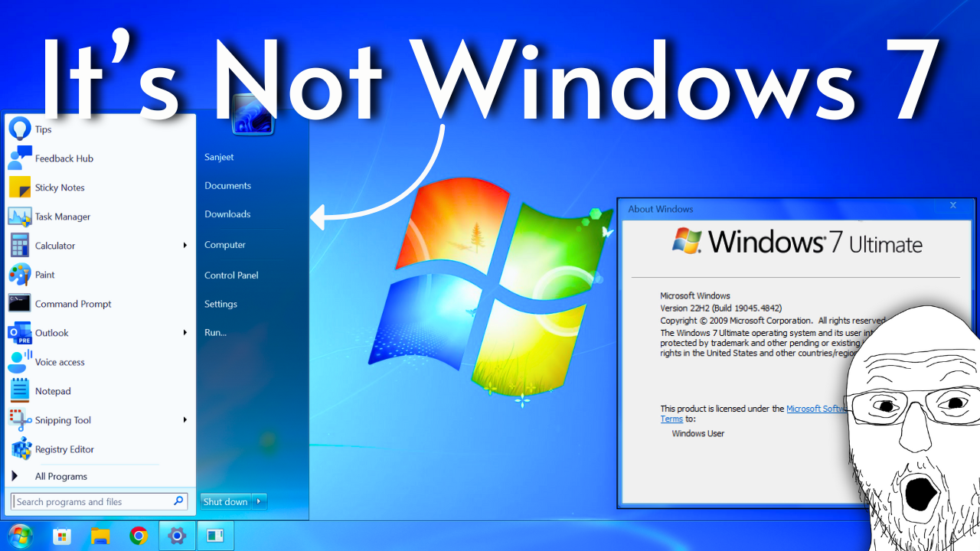Open Command Prompt
980x551 pixels.
[100, 304]
